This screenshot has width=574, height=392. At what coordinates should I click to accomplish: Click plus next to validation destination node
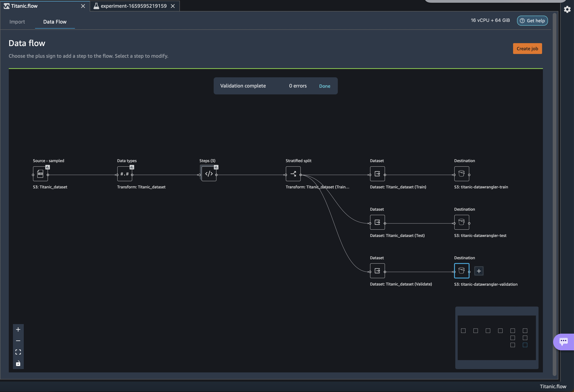pos(479,271)
